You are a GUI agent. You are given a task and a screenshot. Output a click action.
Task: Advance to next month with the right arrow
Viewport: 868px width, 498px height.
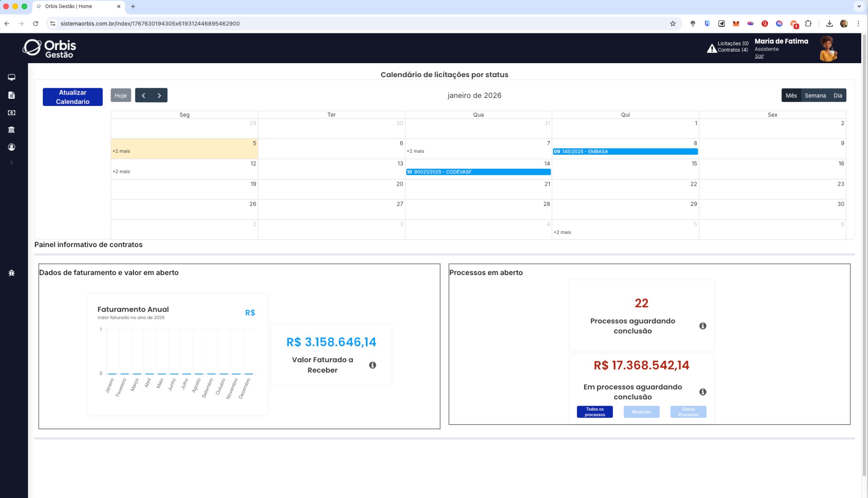[x=159, y=95]
